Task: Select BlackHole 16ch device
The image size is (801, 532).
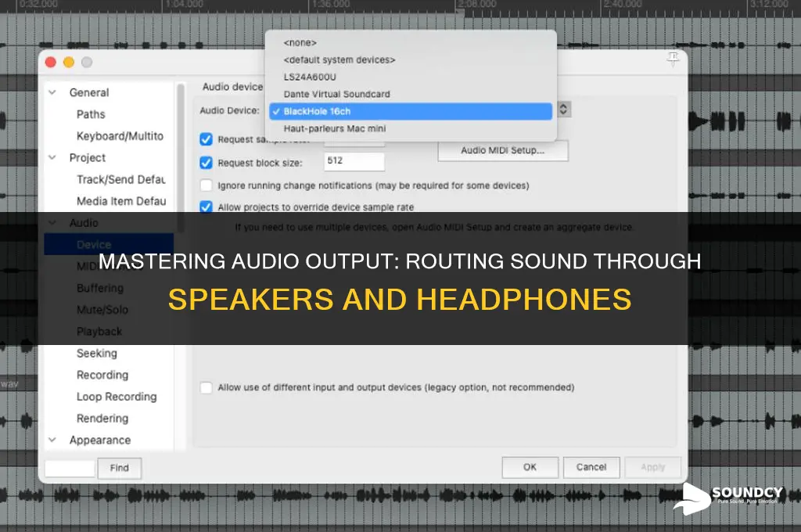Action: pos(411,111)
